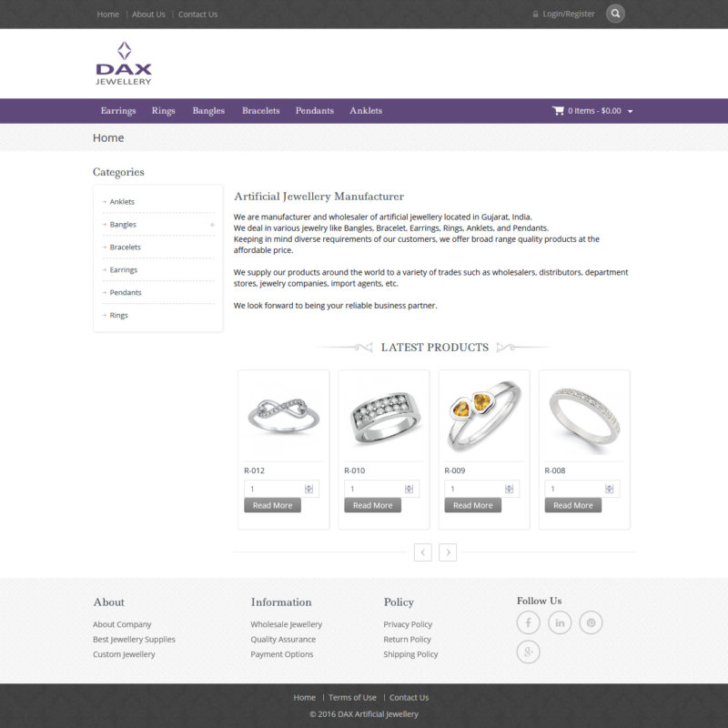Open the Google+ follow icon
Viewport: 728px width, 728px height.
(529, 652)
